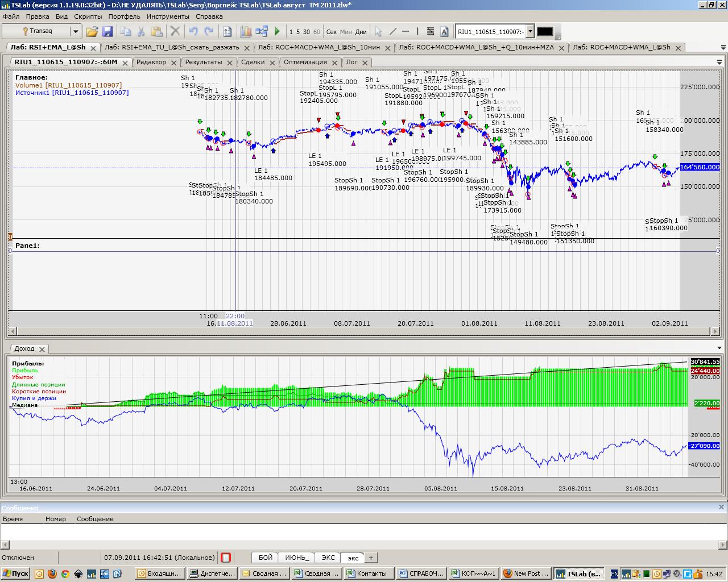Toggle the Дни time unit button

pyautogui.click(x=361, y=32)
